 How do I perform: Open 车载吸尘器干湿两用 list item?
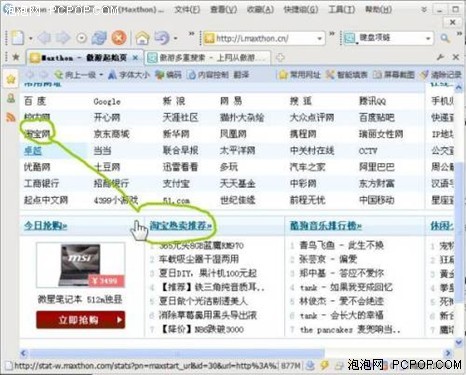point(199,259)
